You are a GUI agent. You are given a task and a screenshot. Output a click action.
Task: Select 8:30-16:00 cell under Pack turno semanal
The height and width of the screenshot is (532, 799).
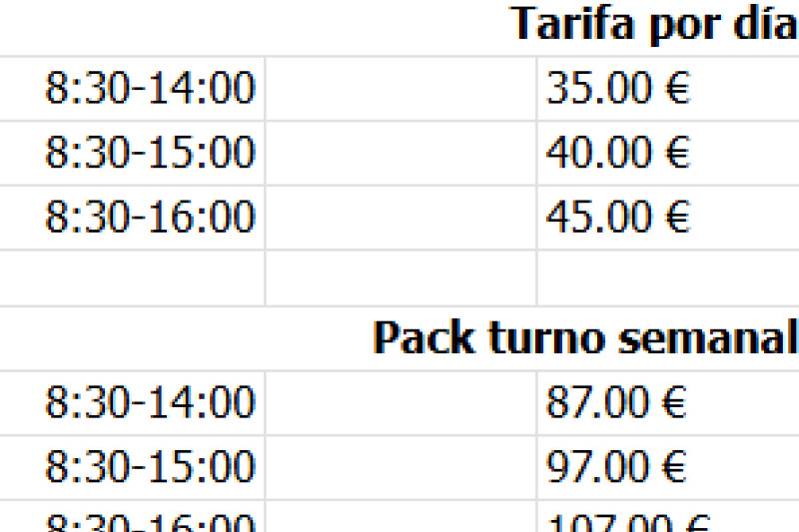tap(150, 521)
